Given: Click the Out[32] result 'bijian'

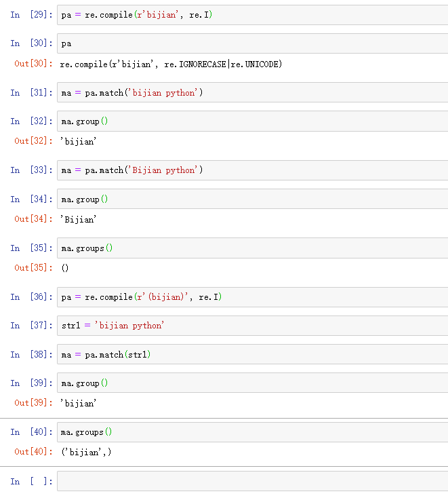Looking at the screenshot, I should click(x=79, y=142).
